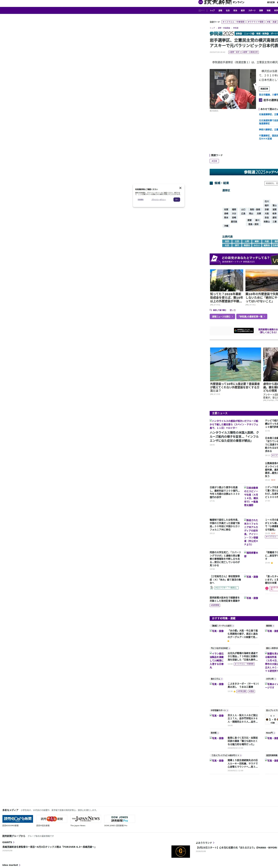Open the プライバシーポリシー link in the popup
The image size is (278, 868).
point(159,199)
